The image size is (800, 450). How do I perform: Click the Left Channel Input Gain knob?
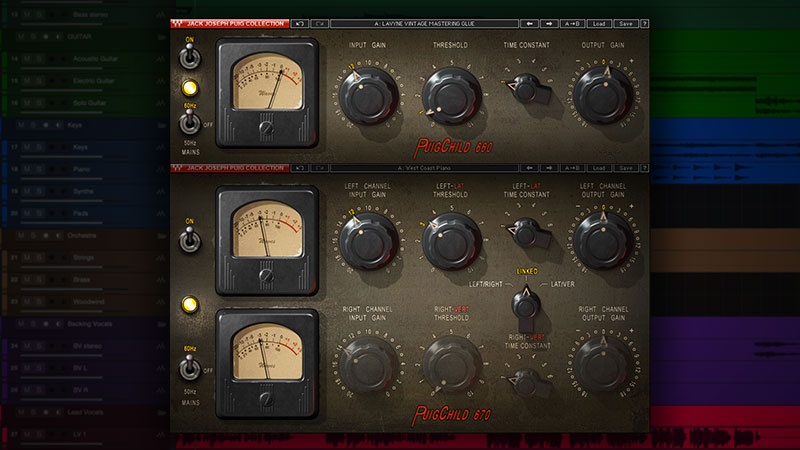(x=368, y=242)
